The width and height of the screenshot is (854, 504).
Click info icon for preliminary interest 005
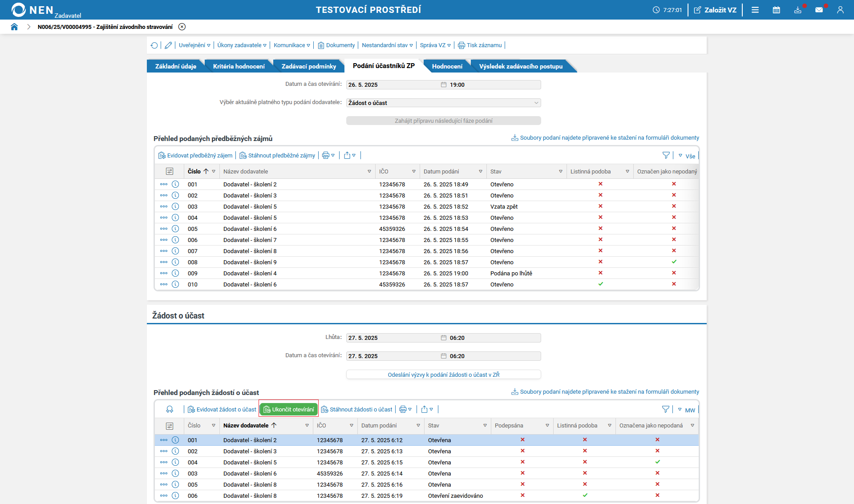pyautogui.click(x=175, y=229)
